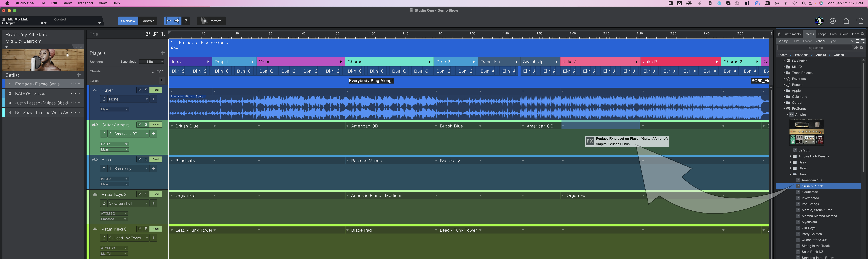Switch to the Loops browser tab
Screen dimensions: 868x259
click(x=822, y=34)
